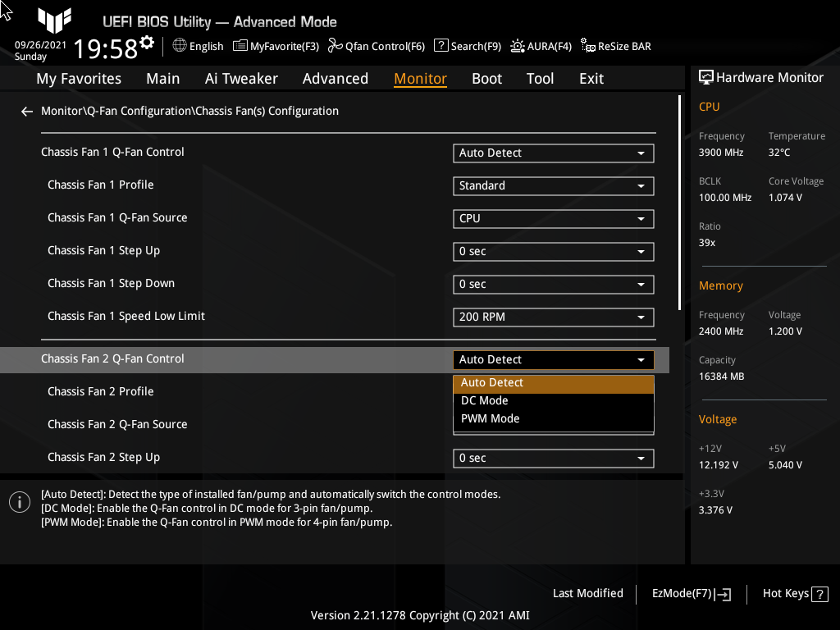Click the Last Modified button

point(587,593)
